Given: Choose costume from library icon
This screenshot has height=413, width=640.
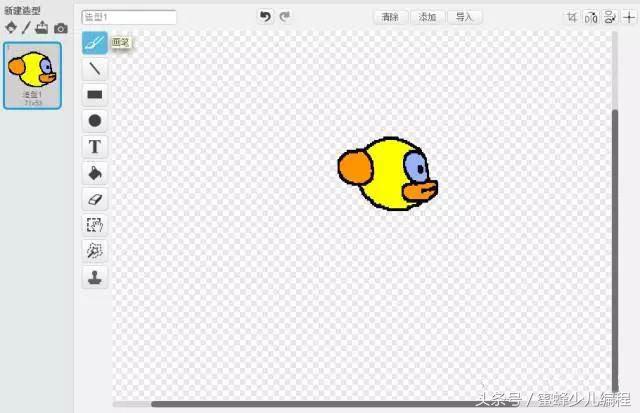Looking at the screenshot, I should 11,28.
